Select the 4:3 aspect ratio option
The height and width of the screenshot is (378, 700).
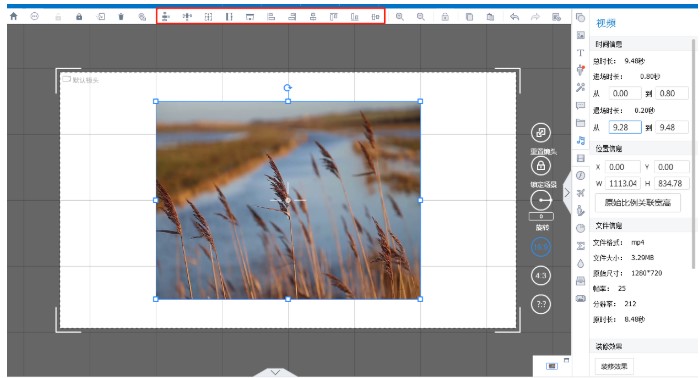click(x=541, y=275)
